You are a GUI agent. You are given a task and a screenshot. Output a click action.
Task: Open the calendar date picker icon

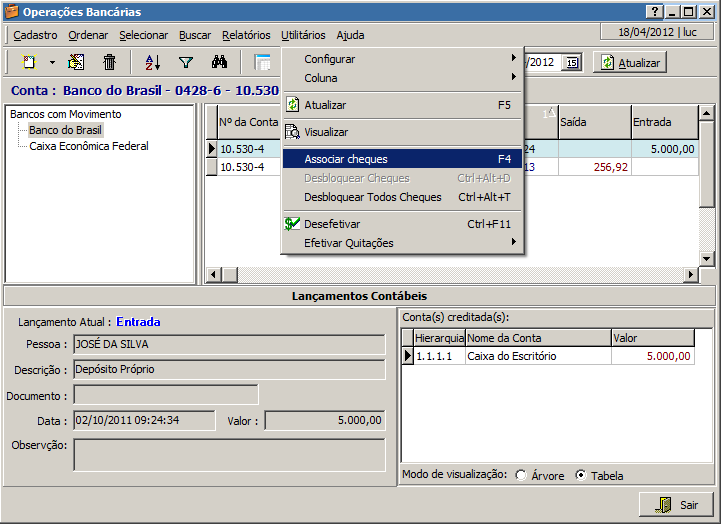[571, 63]
